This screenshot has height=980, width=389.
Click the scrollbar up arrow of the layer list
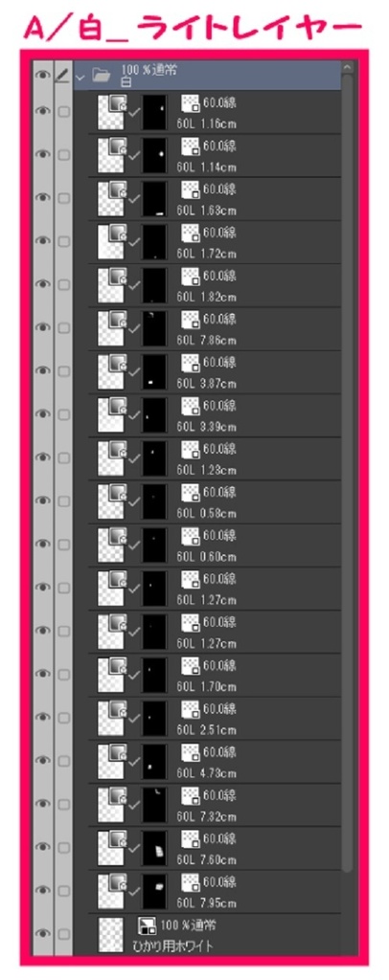[x=347, y=68]
